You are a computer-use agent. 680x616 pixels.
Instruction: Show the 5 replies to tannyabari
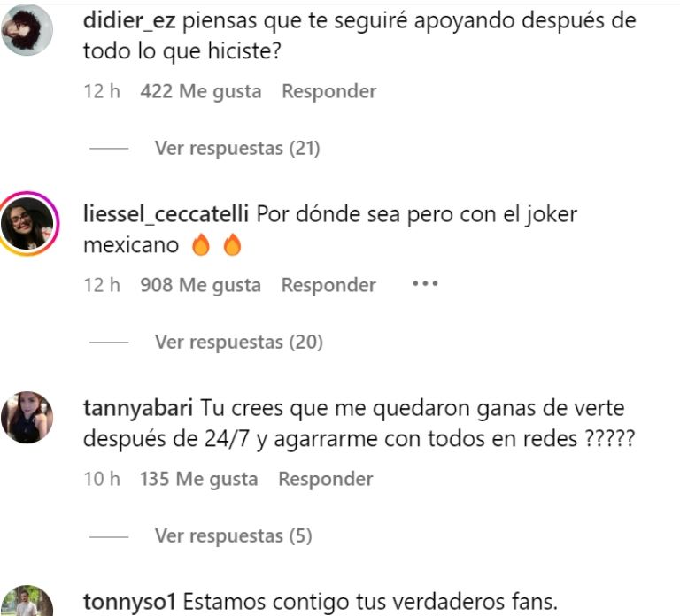(234, 535)
